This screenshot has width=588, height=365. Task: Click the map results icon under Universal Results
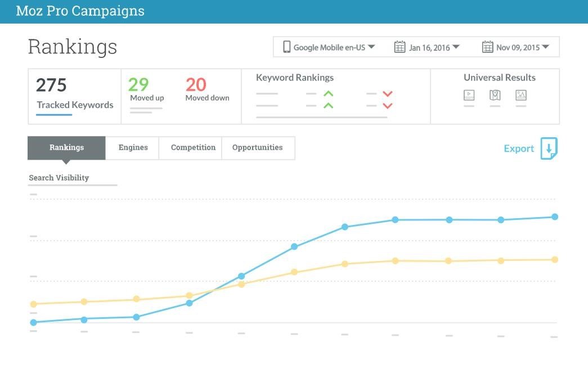tap(495, 95)
